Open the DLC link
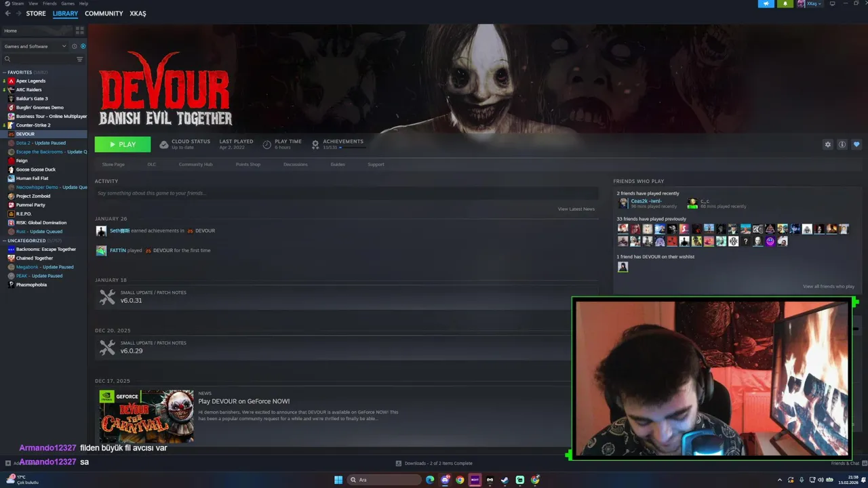Image resolution: width=868 pixels, height=488 pixels. (152, 165)
